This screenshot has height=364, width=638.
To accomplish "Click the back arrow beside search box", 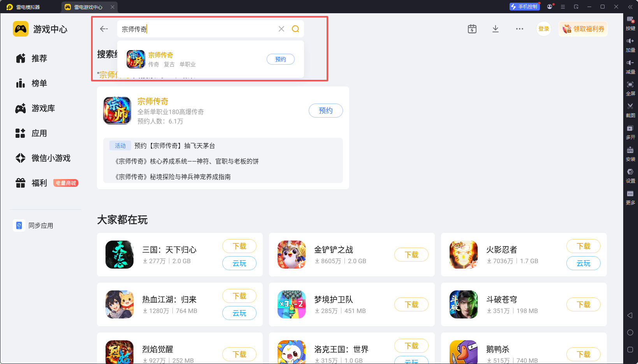I will [x=104, y=29].
